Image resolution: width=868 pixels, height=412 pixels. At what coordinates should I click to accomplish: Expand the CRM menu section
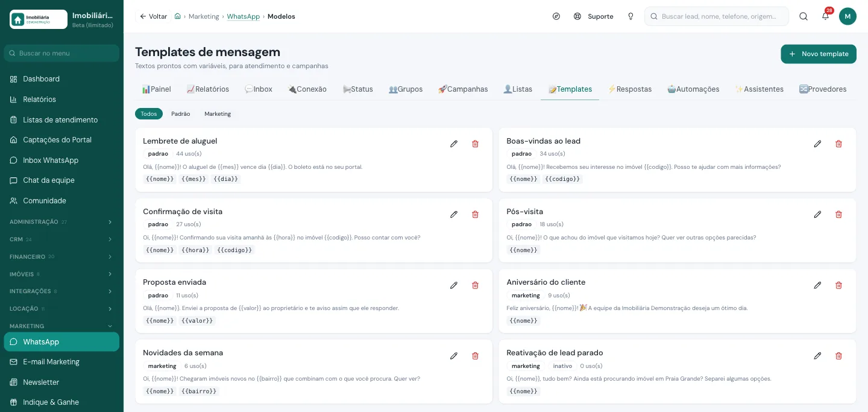(61, 239)
